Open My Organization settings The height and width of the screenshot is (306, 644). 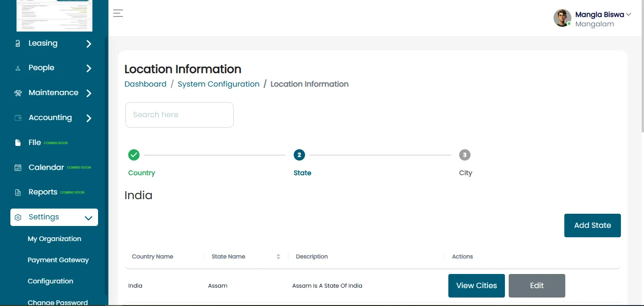click(x=54, y=239)
